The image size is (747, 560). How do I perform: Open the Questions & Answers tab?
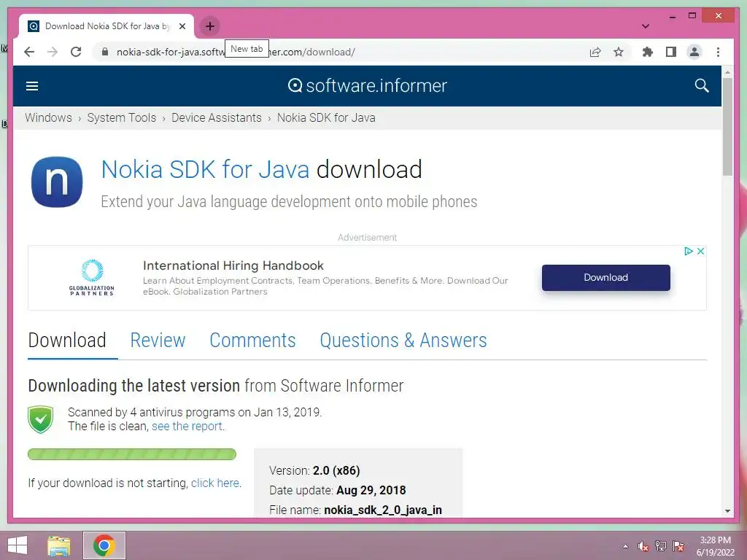point(403,341)
